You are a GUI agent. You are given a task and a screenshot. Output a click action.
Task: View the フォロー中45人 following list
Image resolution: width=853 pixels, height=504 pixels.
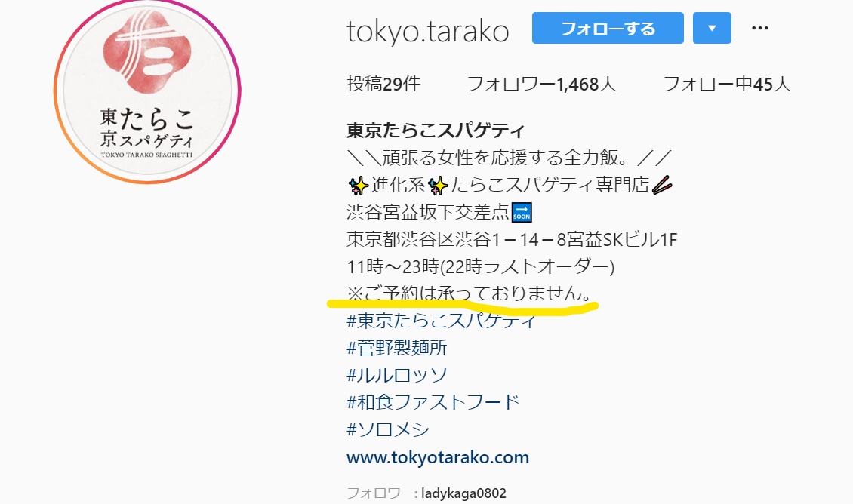point(726,84)
